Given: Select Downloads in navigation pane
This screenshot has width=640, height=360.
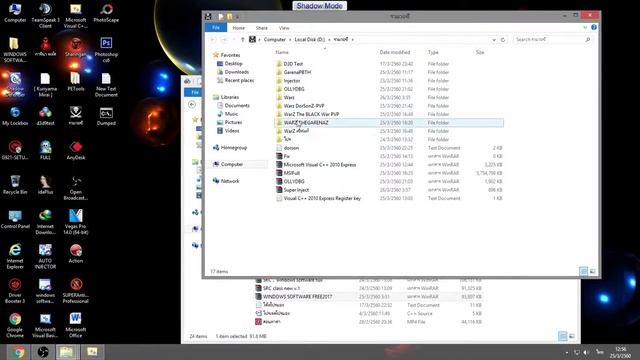Looking at the screenshot, I should coord(237,72).
